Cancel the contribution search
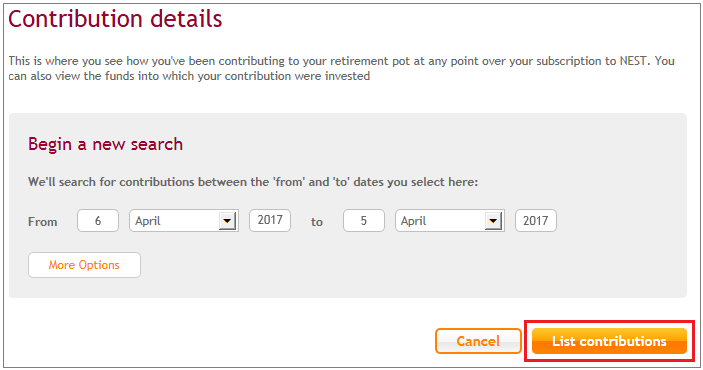 click(478, 341)
